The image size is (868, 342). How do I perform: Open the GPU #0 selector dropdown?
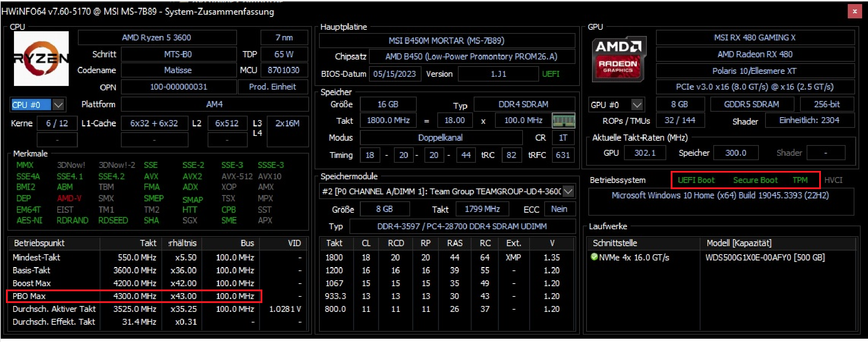pyautogui.click(x=637, y=105)
